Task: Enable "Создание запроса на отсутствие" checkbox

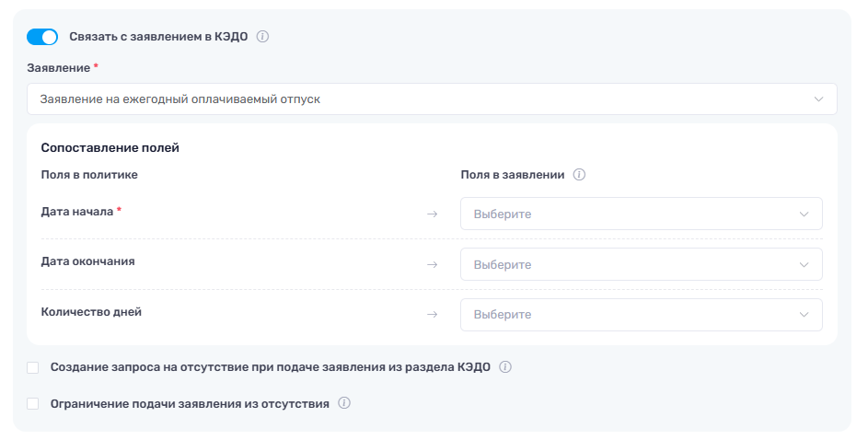Action: pyautogui.click(x=33, y=367)
